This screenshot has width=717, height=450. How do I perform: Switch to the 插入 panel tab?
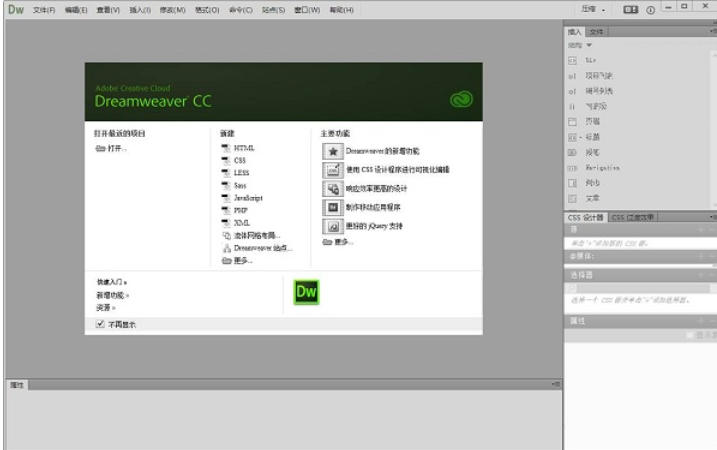(x=574, y=32)
